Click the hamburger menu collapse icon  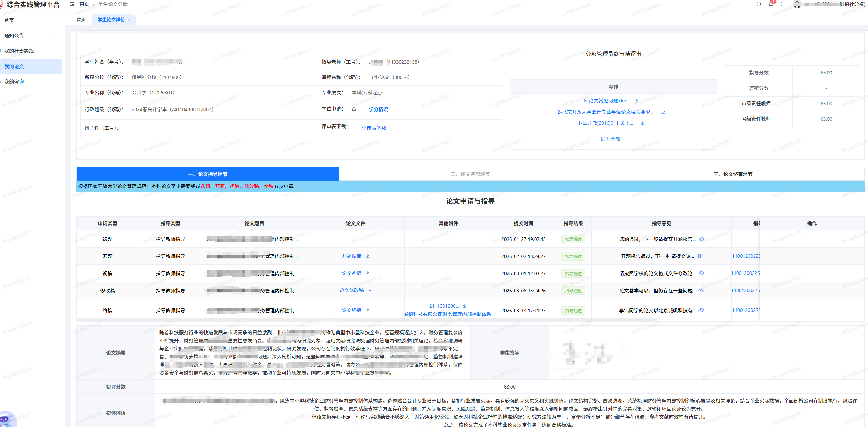(72, 4)
